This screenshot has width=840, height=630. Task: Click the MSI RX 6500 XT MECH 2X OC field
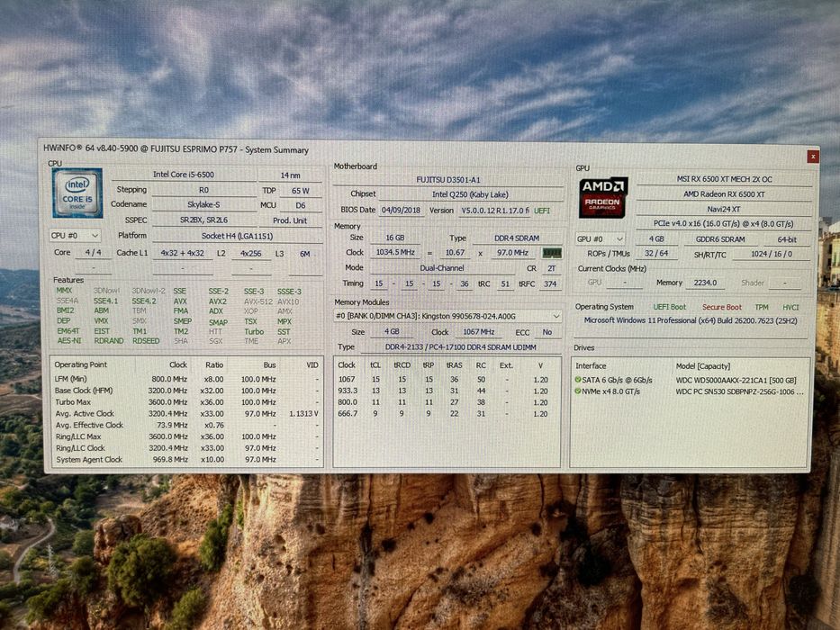pos(724,179)
